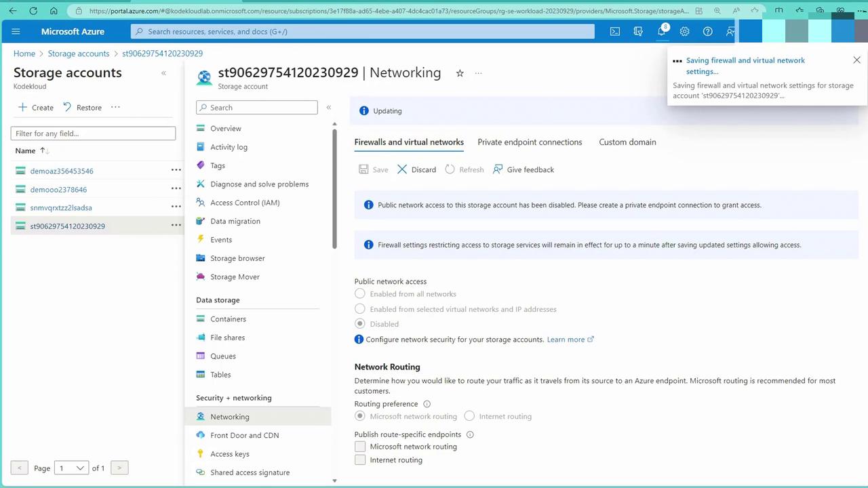Open the demoaz356453546 storage account

62,171
